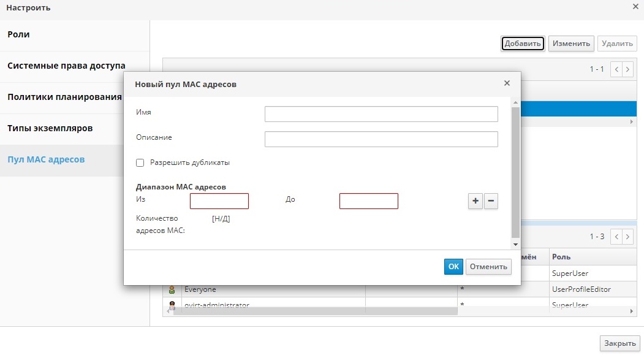Click the Из MAC address field

tap(219, 201)
